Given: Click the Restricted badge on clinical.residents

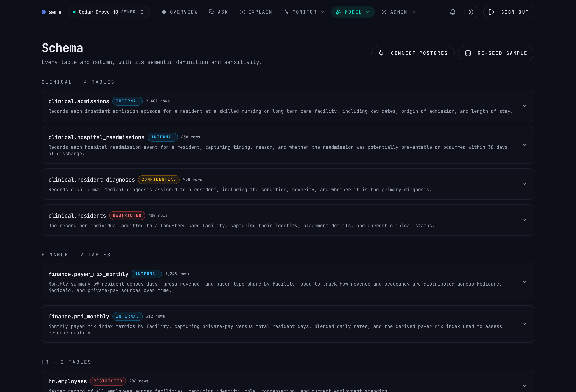Looking at the screenshot, I should click(127, 215).
